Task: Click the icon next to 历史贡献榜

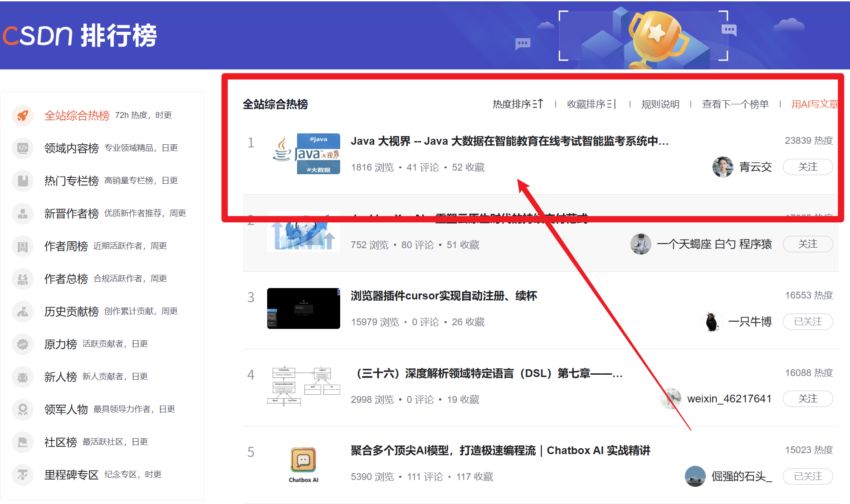Action: (x=23, y=312)
